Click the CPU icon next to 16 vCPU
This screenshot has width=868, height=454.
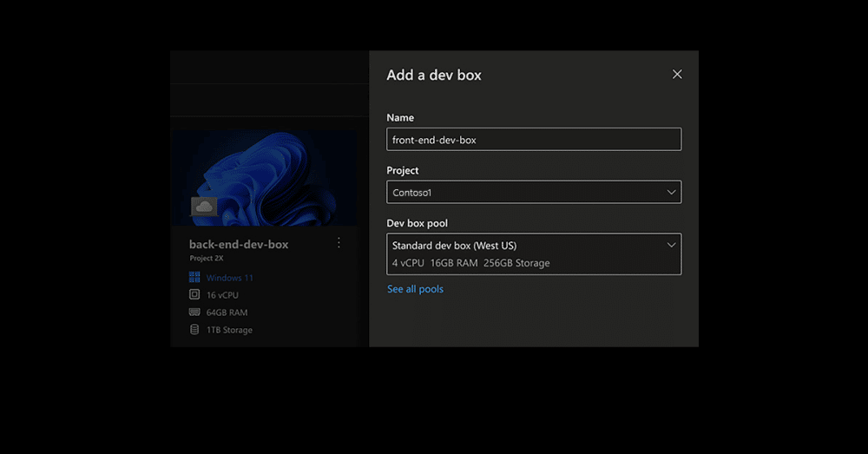(194, 294)
